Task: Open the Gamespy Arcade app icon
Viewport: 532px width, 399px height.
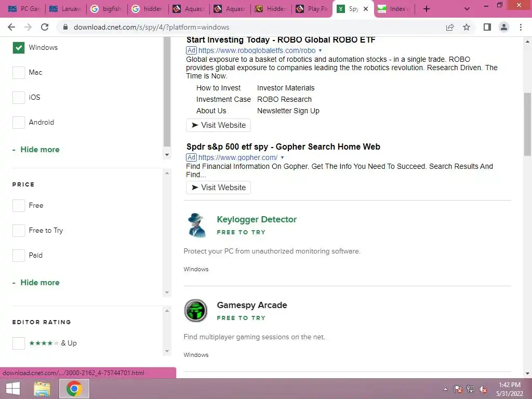Action: coord(196,311)
